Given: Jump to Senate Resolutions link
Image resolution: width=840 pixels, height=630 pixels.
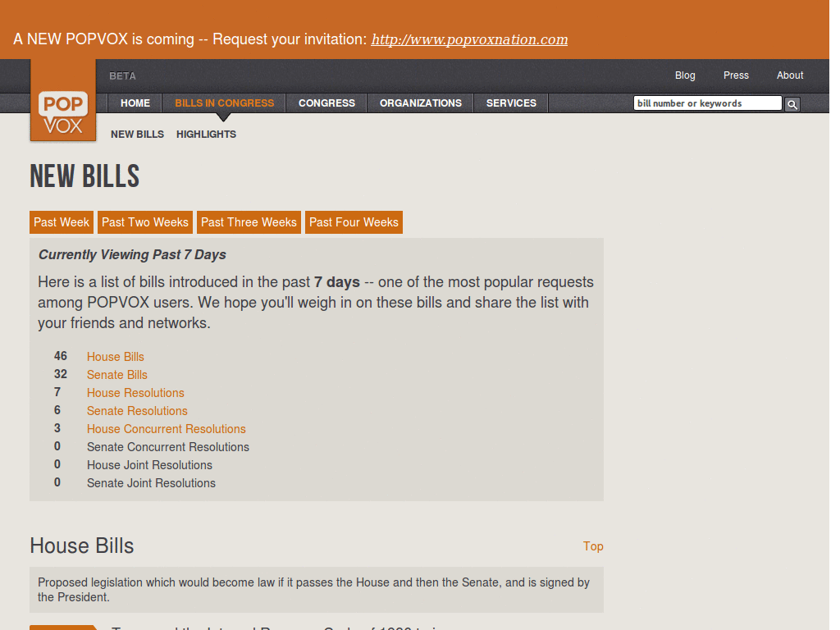Looking at the screenshot, I should [137, 411].
